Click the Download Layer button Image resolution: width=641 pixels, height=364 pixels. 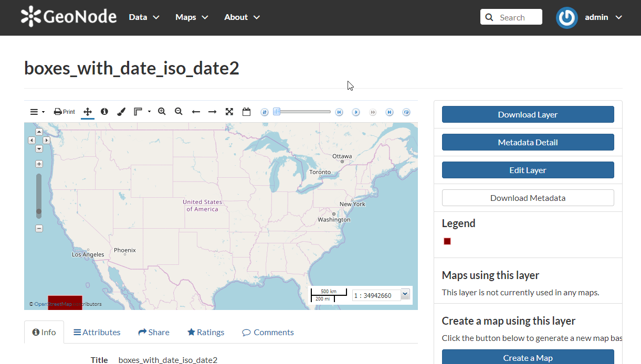click(528, 114)
